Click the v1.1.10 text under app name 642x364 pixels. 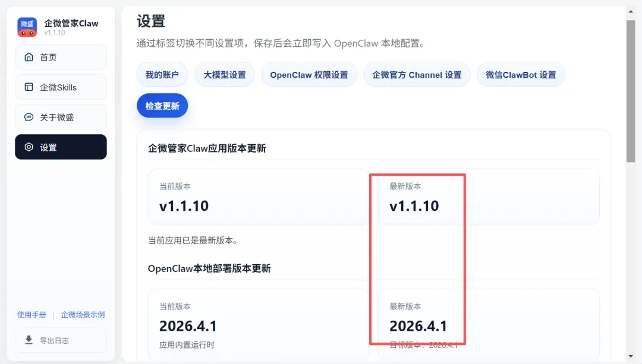point(55,32)
